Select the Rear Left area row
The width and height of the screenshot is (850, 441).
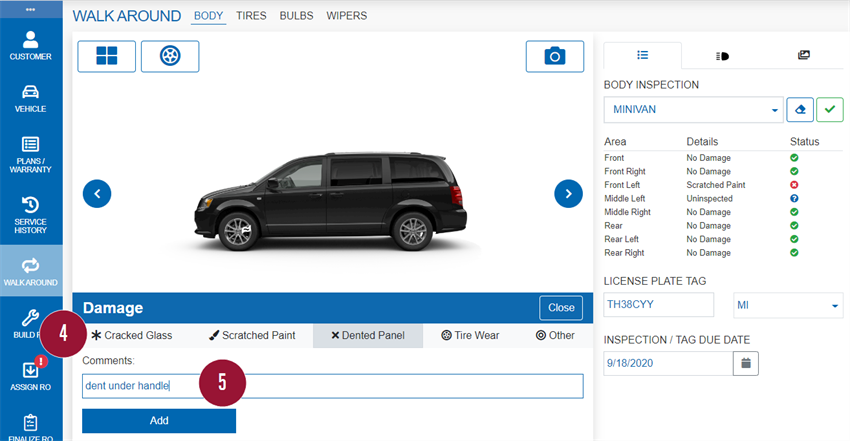pos(724,239)
